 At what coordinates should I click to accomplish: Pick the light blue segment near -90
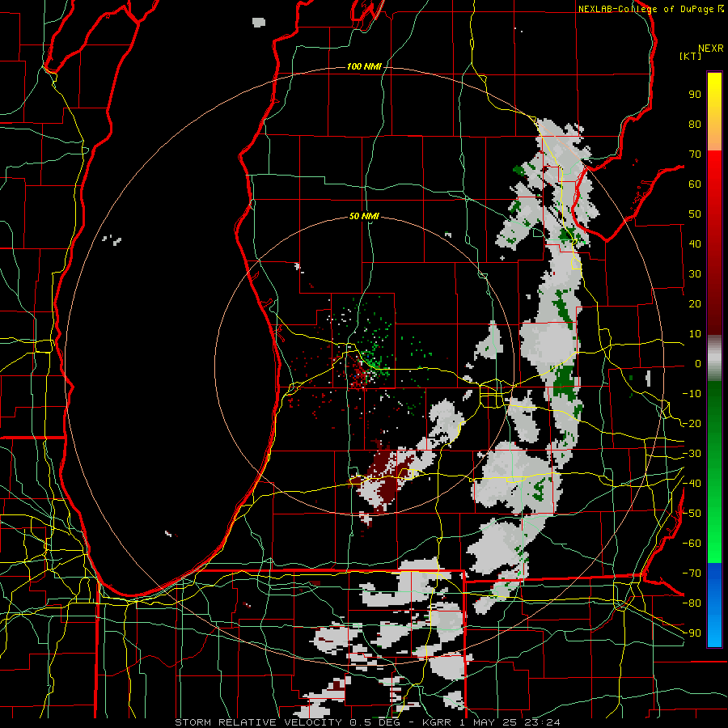[x=714, y=632]
